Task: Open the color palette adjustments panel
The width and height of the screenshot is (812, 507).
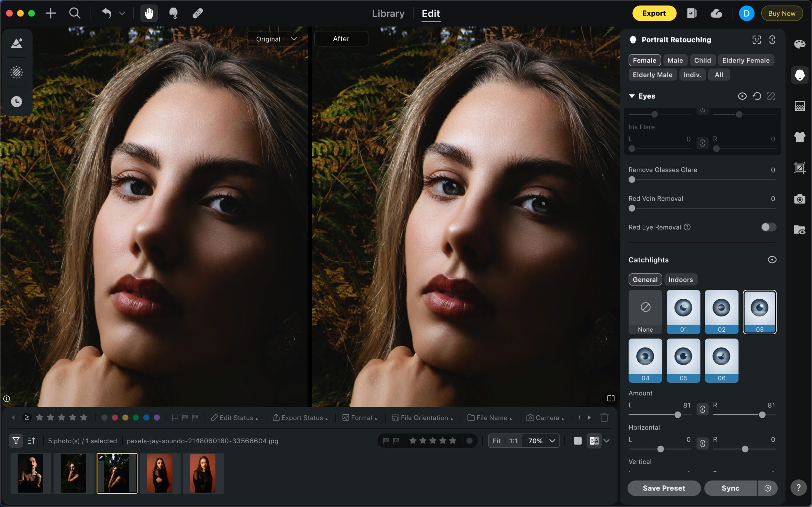Action: [800, 44]
